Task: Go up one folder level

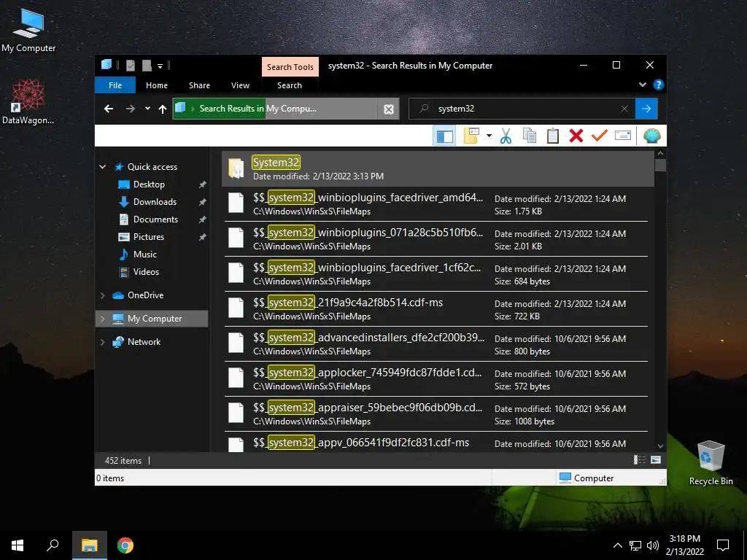Action: [163, 109]
